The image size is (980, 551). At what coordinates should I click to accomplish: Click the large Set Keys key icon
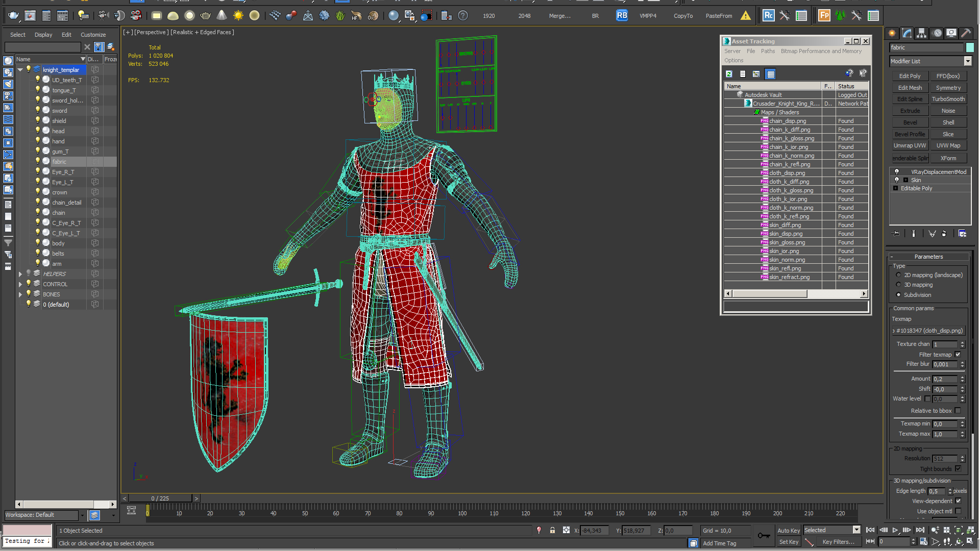point(764,535)
